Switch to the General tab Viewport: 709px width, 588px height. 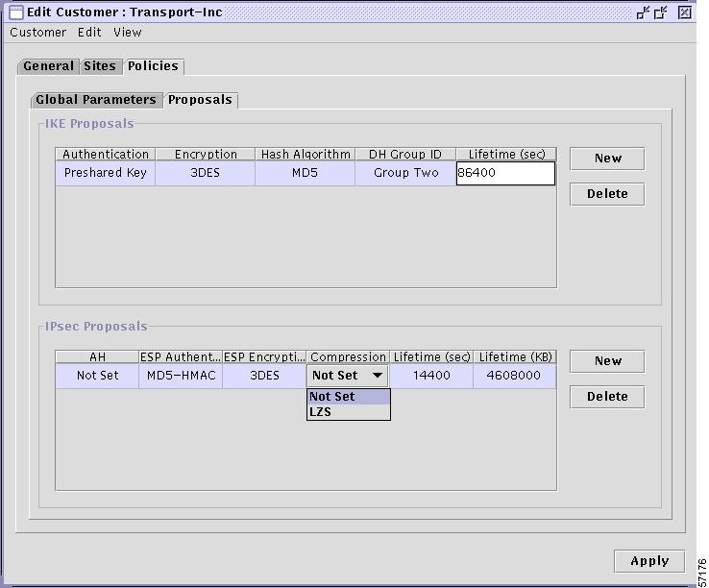(48, 66)
